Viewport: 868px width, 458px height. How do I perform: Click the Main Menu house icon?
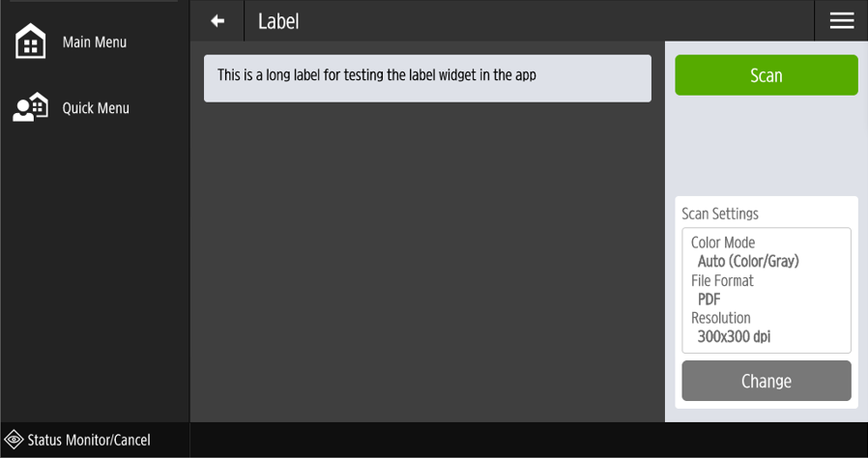(31, 43)
